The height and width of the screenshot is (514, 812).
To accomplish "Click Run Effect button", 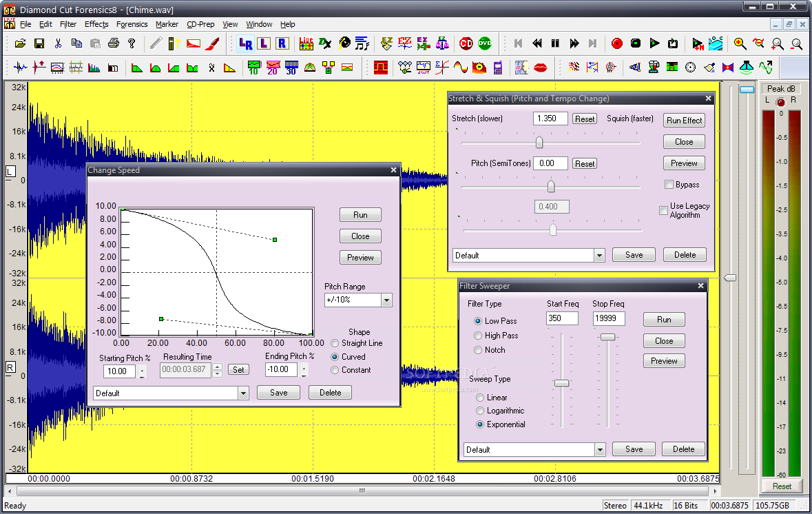I will (x=684, y=120).
